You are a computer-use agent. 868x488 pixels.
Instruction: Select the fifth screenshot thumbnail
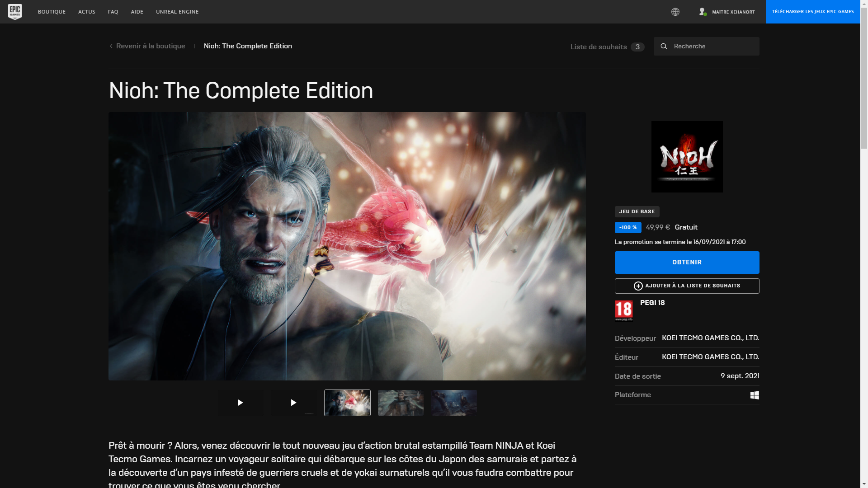tap(454, 403)
